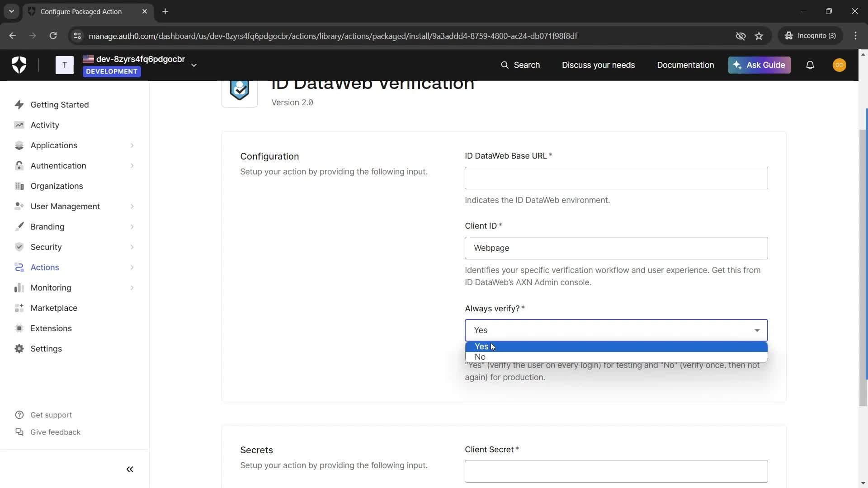Click the Give feedback link
This screenshot has height=488, width=868.
47,432
